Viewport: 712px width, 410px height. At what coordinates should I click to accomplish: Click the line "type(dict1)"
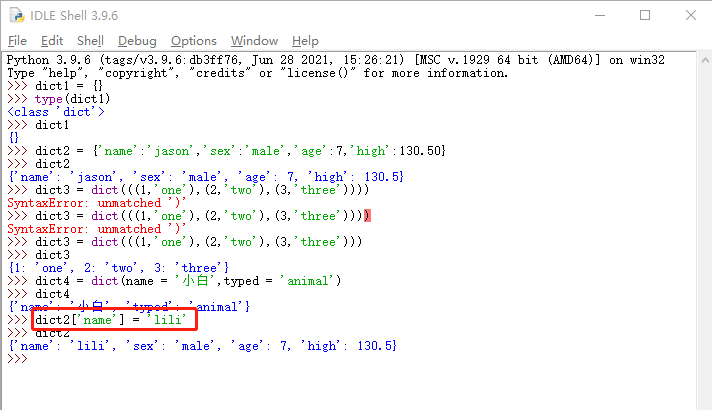[x=73, y=99]
